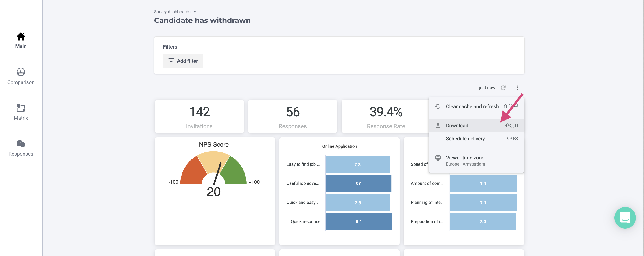Click the Quick response 8.1 bar
This screenshot has height=256, width=644.
[359, 221]
